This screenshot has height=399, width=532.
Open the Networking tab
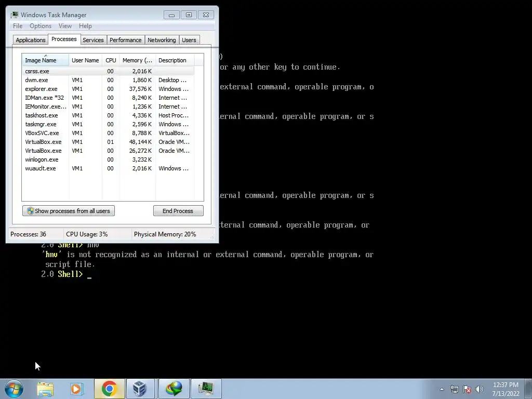(x=162, y=40)
